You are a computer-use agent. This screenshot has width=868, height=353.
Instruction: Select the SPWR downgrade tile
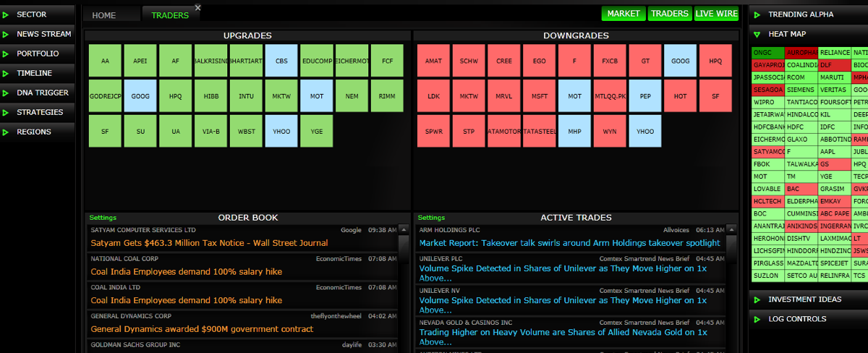[434, 131]
